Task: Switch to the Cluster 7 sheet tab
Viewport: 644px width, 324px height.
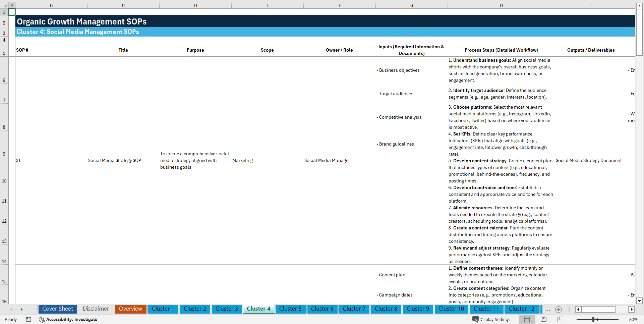Action: point(354,309)
